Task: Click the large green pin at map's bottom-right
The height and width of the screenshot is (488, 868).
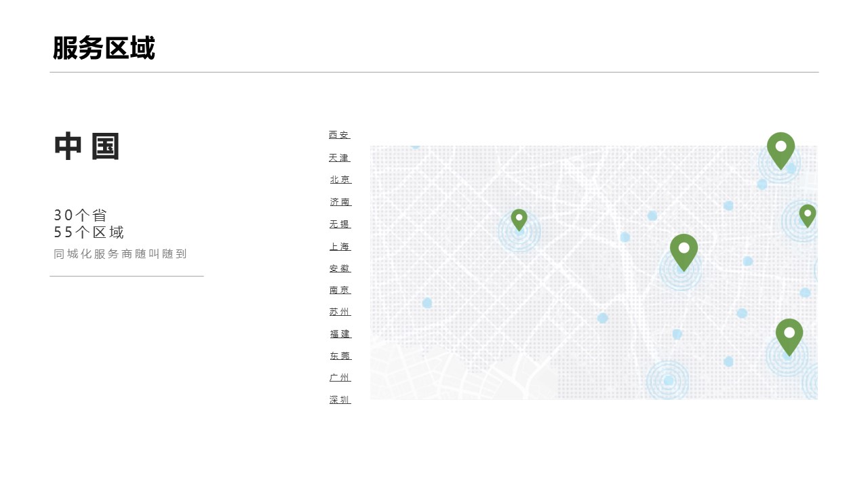Action: [x=789, y=337]
